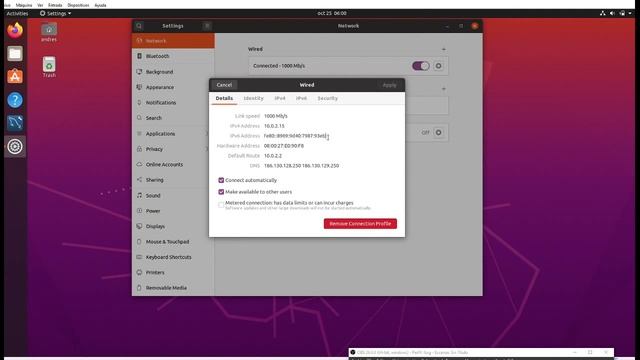The image size is (640, 360).
Task: Add VPN connection plus button
Action: (444, 89)
